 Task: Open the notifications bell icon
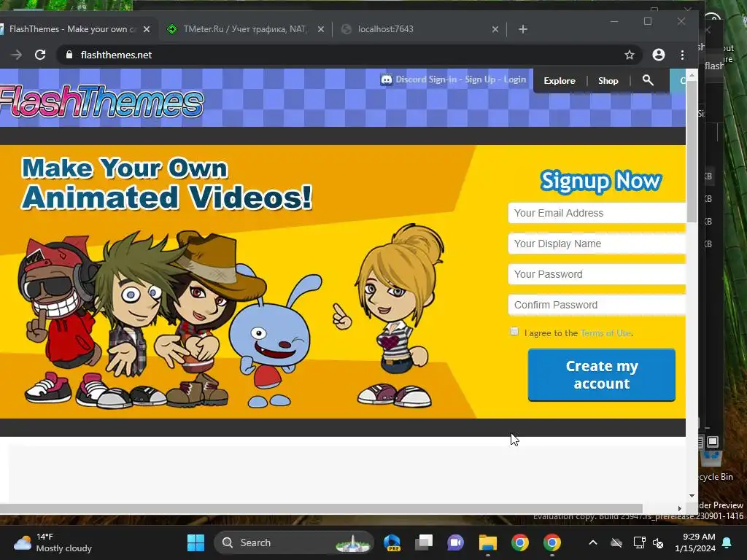727,542
